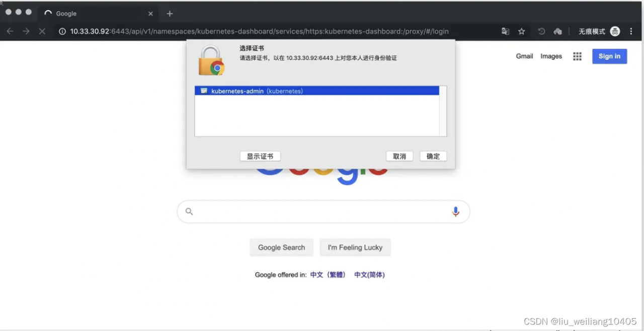Click the 取消 button

click(x=399, y=156)
